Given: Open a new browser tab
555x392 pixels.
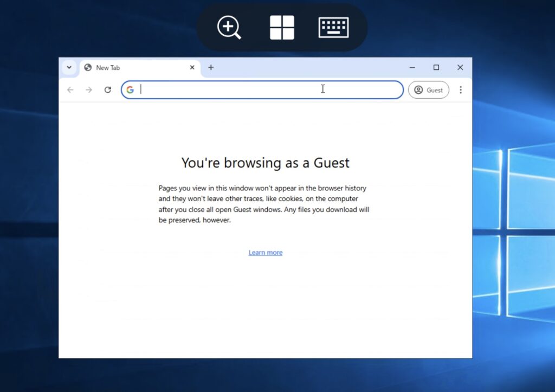Looking at the screenshot, I should 211,67.
